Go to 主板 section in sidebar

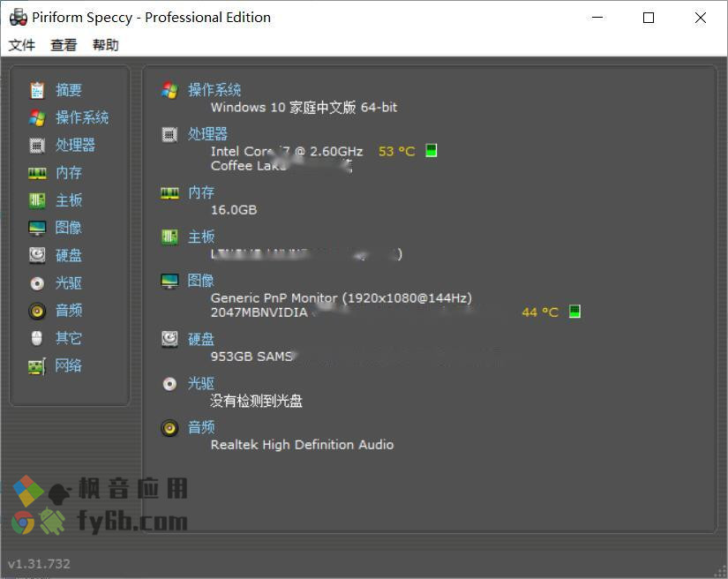click(69, 200)
